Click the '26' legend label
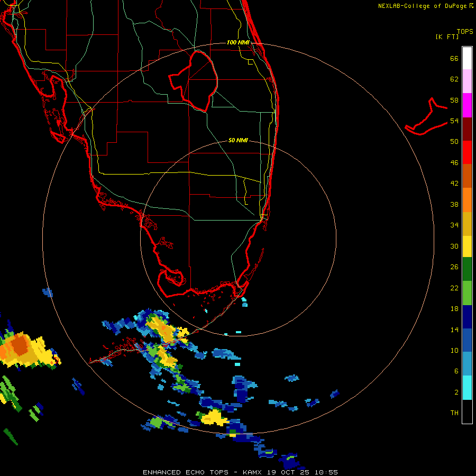The image size is (476, 476). tap(454, 267)
